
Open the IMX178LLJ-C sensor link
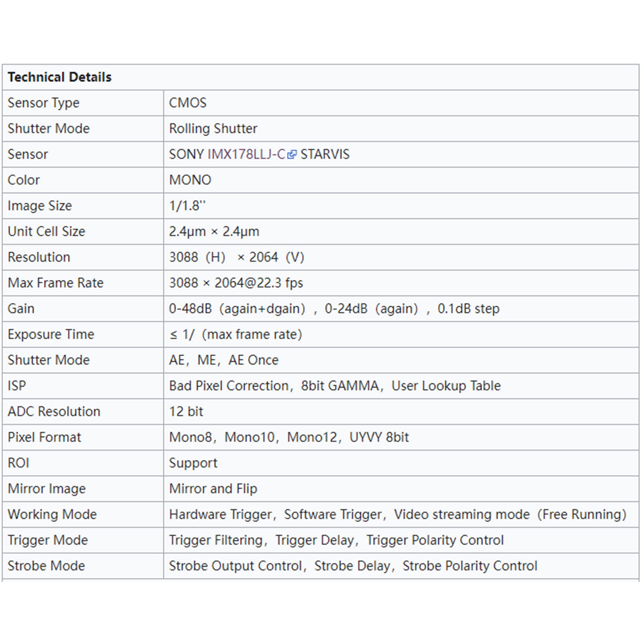[x=246, y=155]
